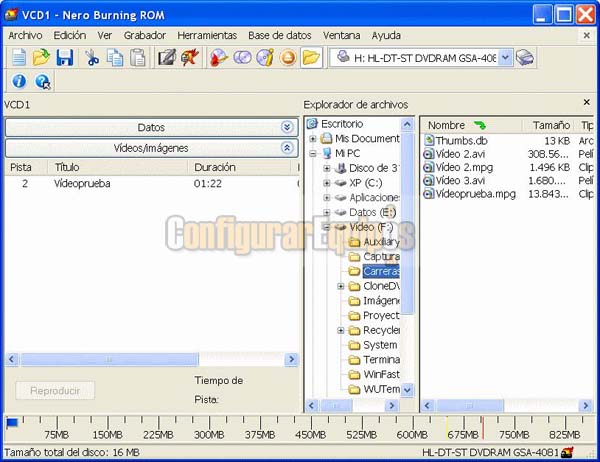Open the disc info icon
The image size is (600, 462).
265,58
